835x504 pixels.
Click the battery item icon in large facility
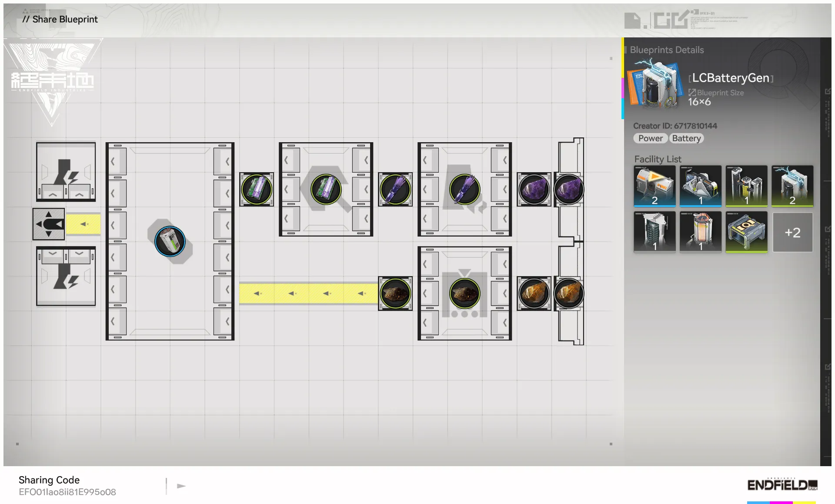[170, 241]
